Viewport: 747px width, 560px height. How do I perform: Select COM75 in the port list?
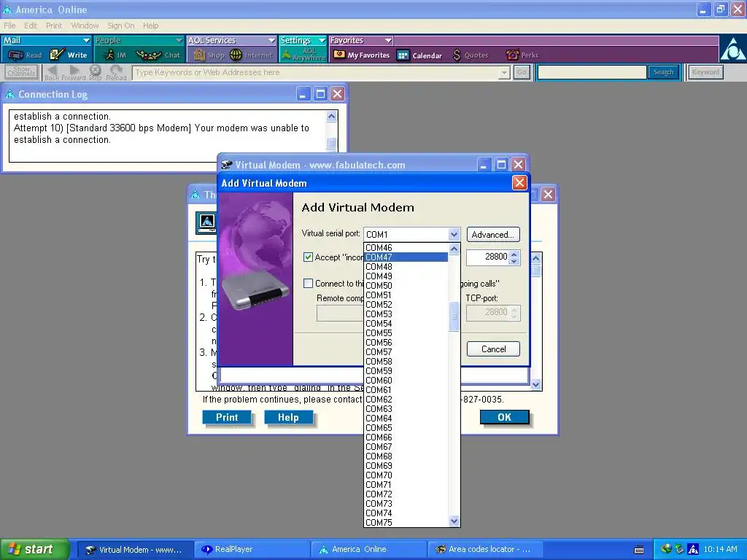coord(406,522)
